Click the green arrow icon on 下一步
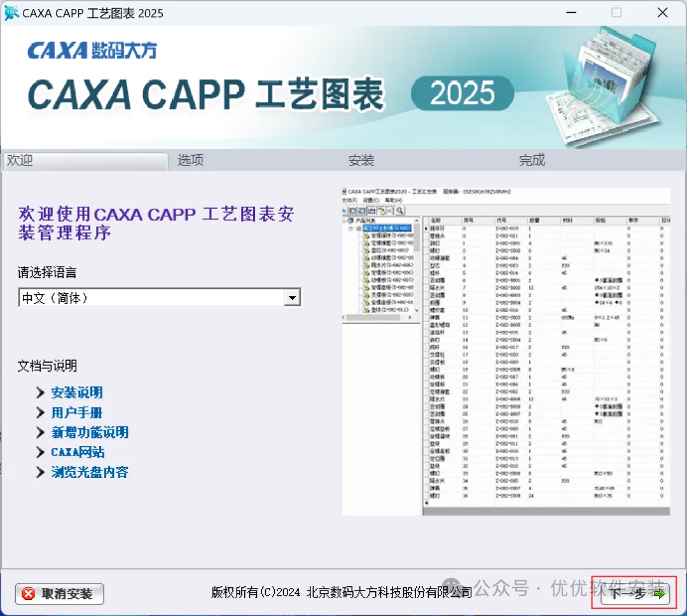687x616 pixels. click(660, 594)
